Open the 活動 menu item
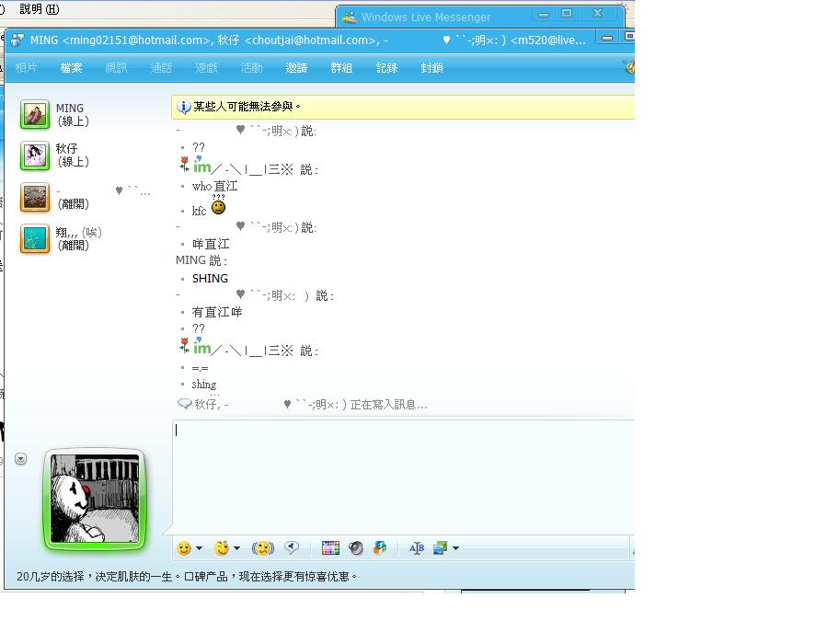Screen dimensions: 828x644 pyautogui.click(x=251, y=67)
